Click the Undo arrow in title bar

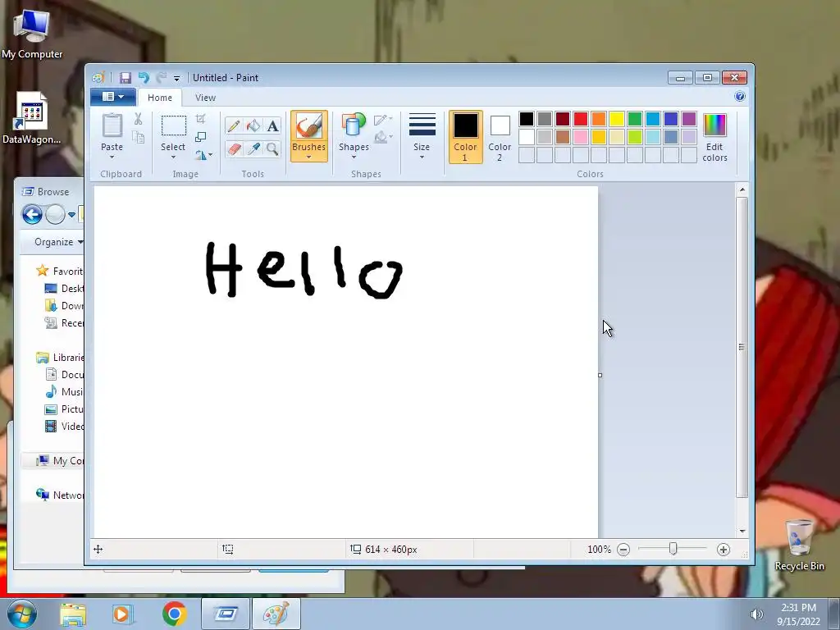(144, 78)
